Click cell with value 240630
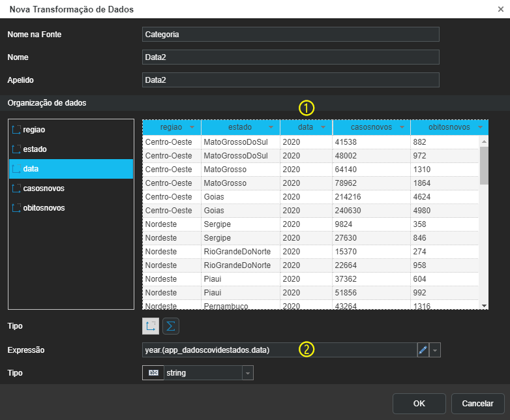This screenshot has height=420, width=510. coord(372,211)
